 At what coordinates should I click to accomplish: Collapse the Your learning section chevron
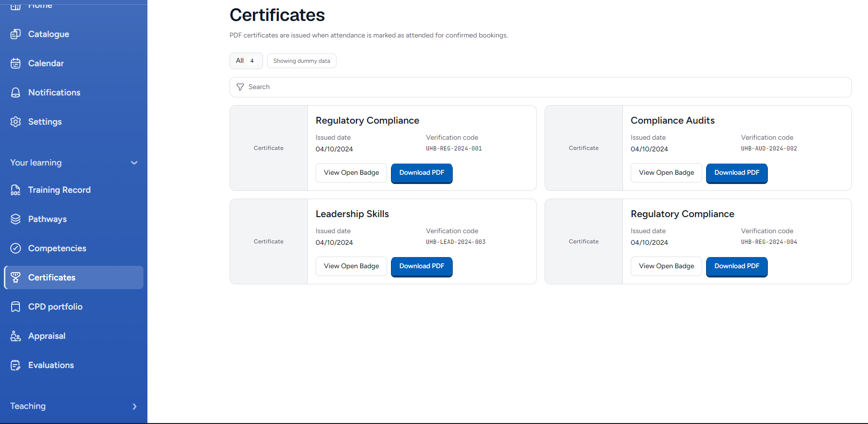(x=134, y=163)
